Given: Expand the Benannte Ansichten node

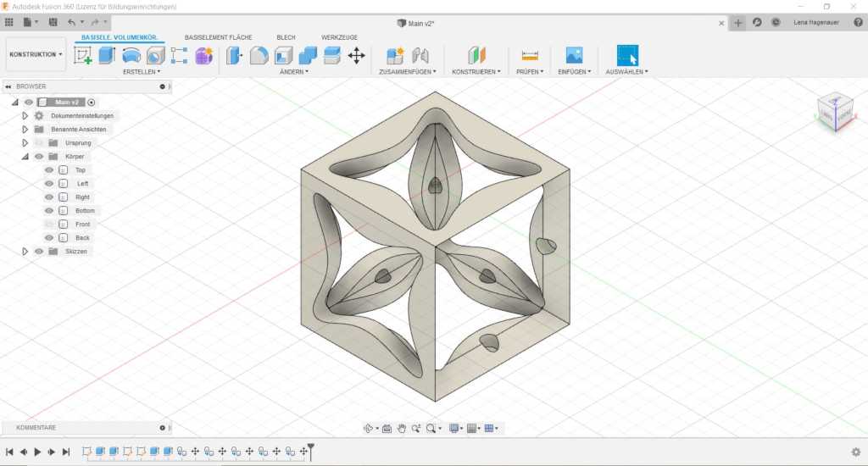Looking at the screenshot, I should coord(25,129).
